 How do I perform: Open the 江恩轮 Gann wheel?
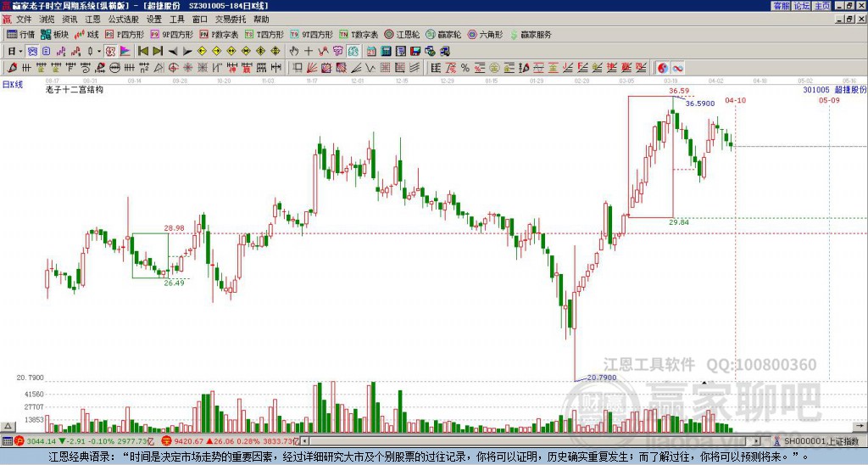pos(403,34)
